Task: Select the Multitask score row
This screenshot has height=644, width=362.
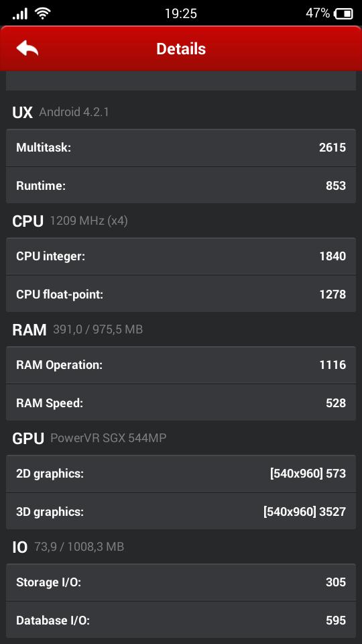Action: (181, 148)
